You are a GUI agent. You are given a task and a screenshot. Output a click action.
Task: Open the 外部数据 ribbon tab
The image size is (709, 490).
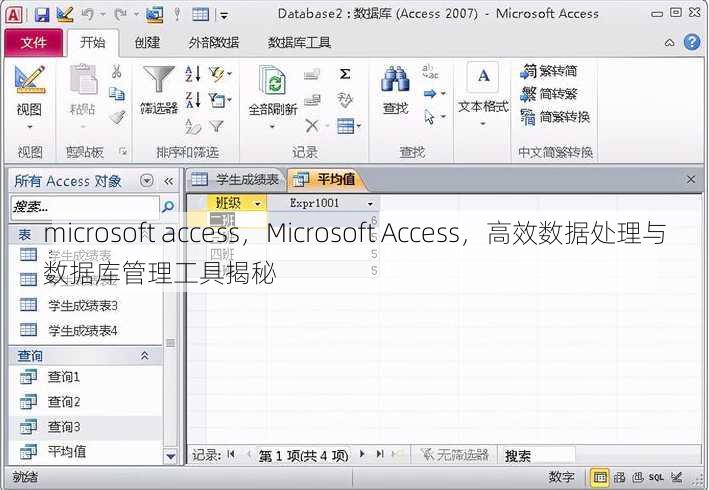(x=213, y=42)
